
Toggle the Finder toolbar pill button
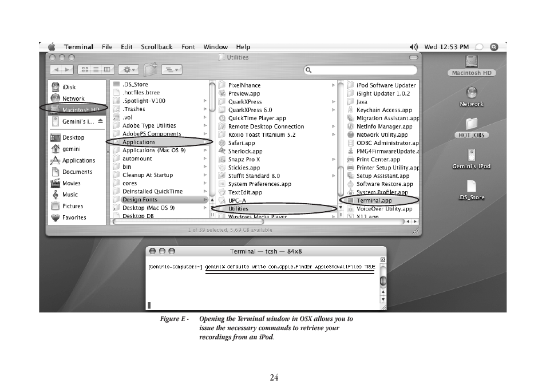413,57
